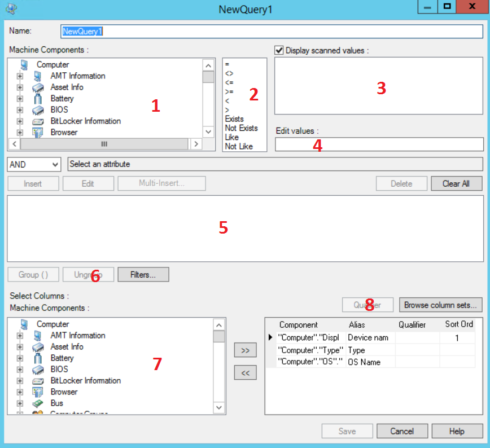The width and height of the screenshot is (490, 448).
Task: Click Browse column sets
Action: click(440, 305)
